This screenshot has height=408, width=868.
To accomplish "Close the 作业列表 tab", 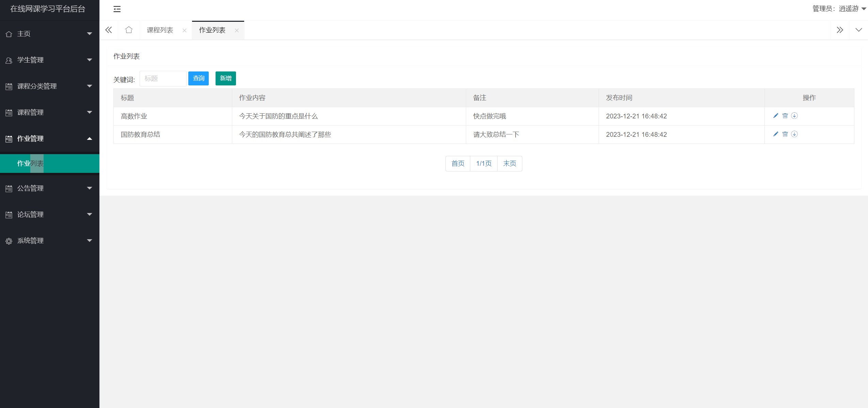I will [x=237, y=30].
